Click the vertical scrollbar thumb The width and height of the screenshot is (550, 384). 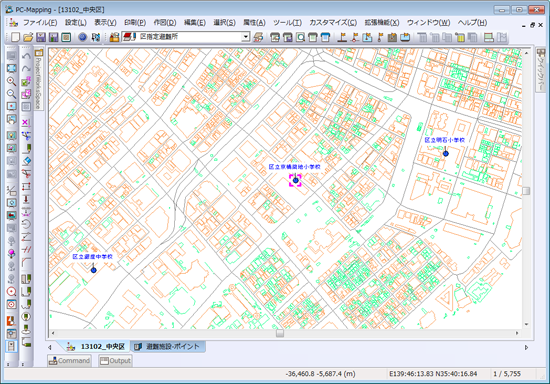pos(526,191)
